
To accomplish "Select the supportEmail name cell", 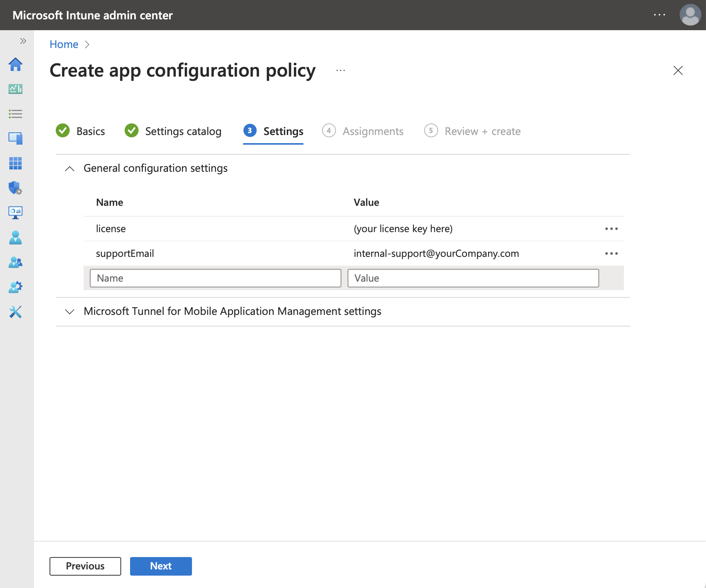I will click(x=125, y=253).
